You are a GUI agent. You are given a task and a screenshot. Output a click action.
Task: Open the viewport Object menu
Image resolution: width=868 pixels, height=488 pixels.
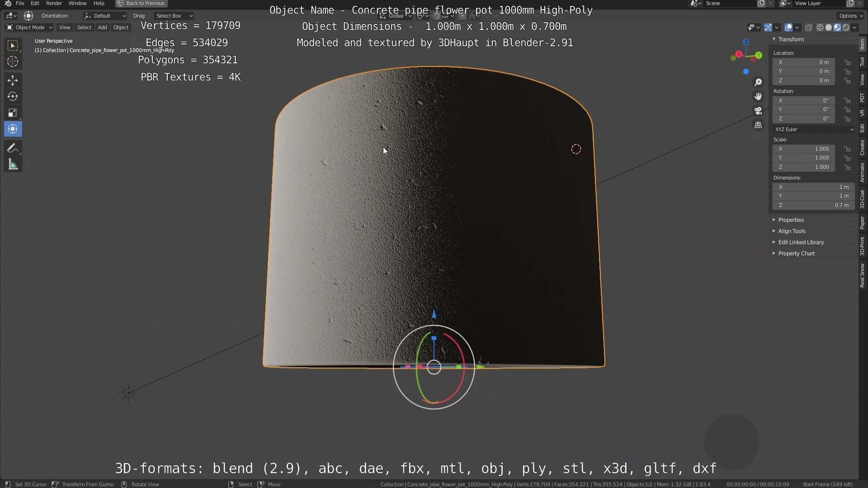[121, 28]
